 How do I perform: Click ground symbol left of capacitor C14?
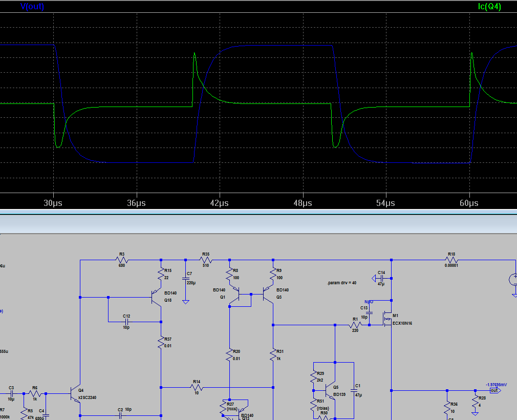point(374,279)
